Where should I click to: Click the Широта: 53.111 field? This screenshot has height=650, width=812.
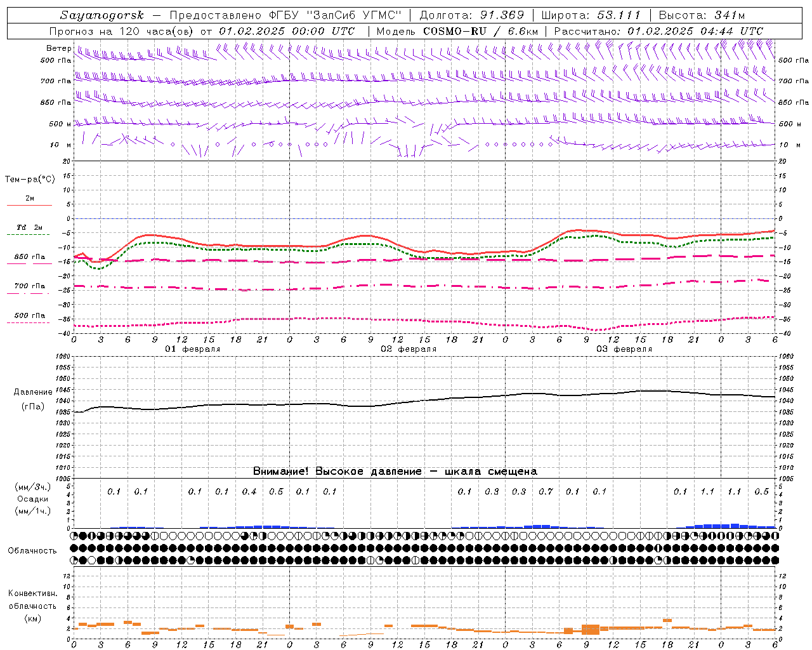point(591,15)
